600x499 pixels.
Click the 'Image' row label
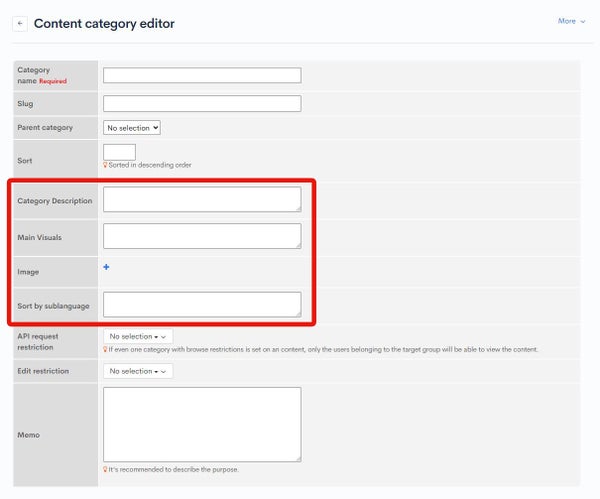click(x=28, y=272)
